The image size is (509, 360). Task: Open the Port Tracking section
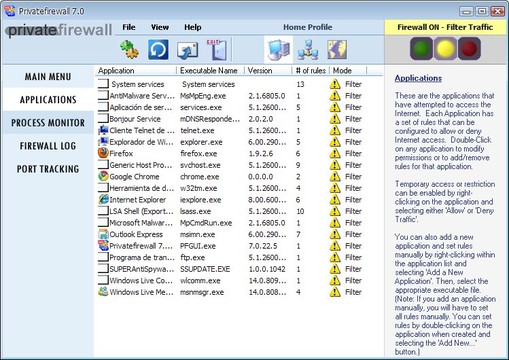pyautogui.click(x=48, y=169)
